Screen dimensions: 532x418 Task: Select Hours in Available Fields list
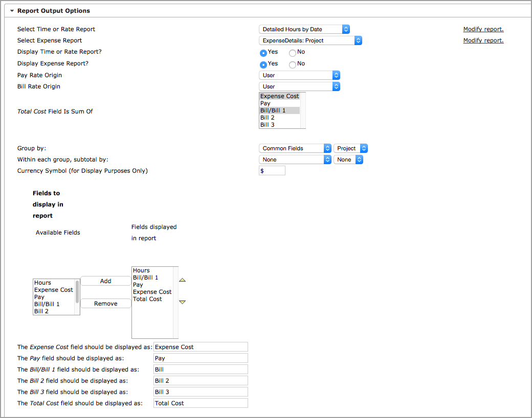(x=54, y=283)
